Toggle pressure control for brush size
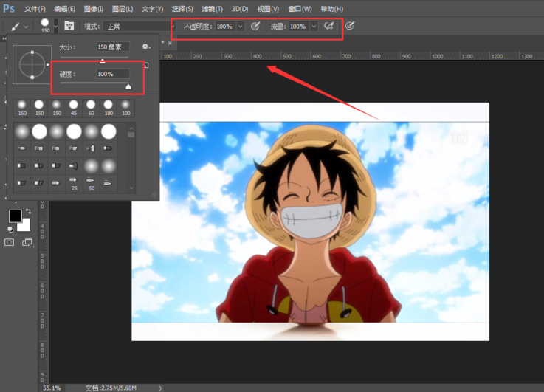Screen dimensions: 544x392 (350, 26)
